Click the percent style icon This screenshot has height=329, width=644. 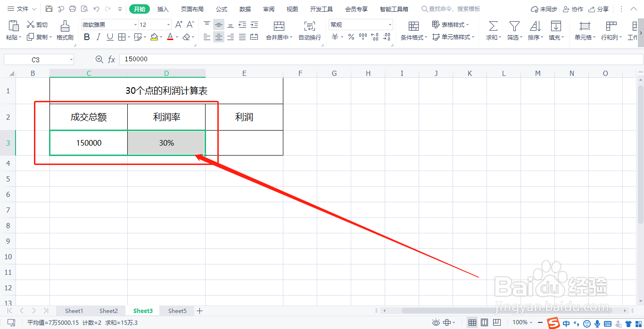point(351,37)
